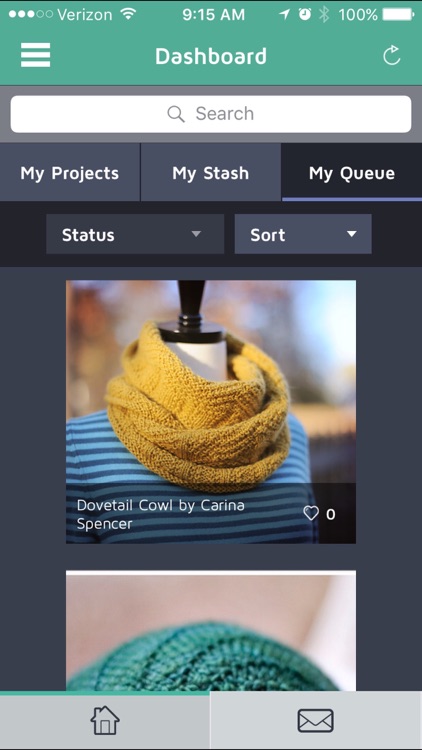Click the Search input field
This screenshot has width=422, height=750.
click(x=211, y=114)
